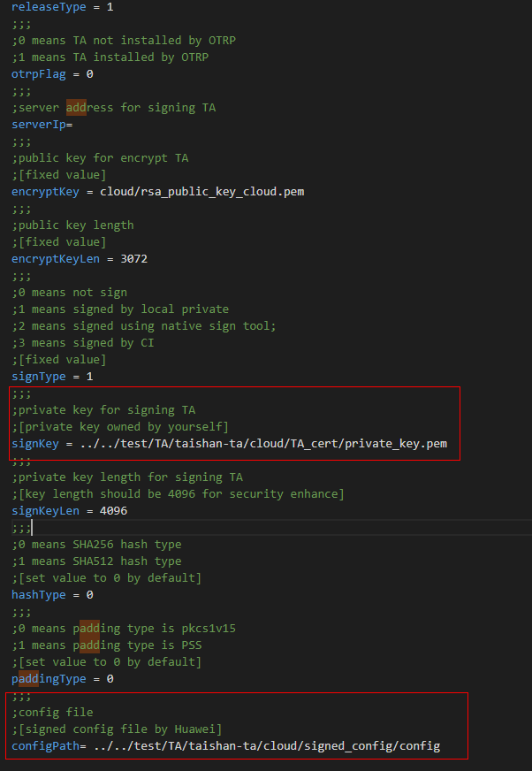Click the 'signKeyLen = 4096' line
Viewport: 532px width, 771px height.
click(69, 510)
